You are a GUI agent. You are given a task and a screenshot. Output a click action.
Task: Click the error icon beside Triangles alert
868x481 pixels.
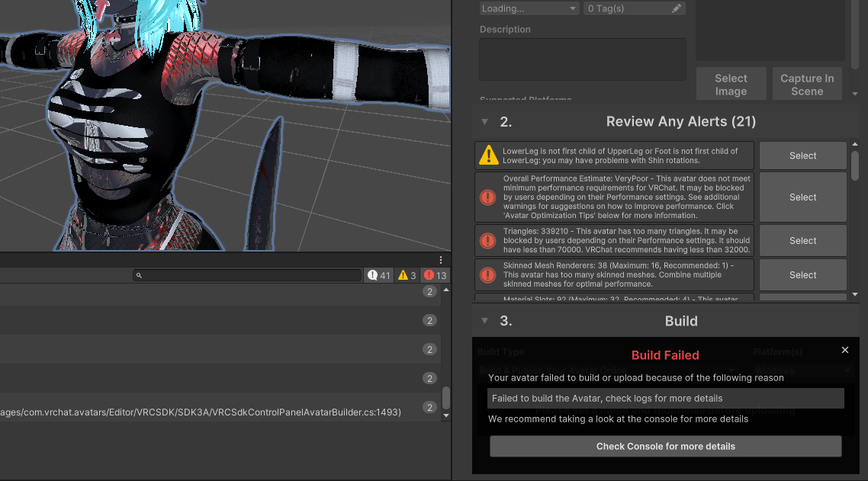coord(487,240)
